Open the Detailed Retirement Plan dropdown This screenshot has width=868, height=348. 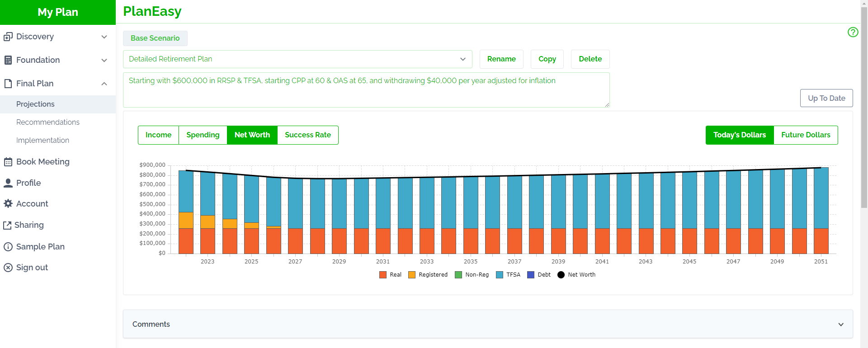click(297, 59)
